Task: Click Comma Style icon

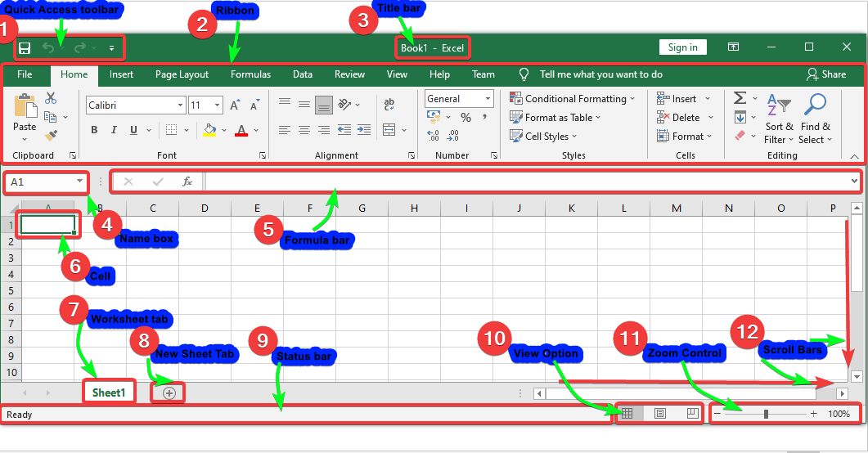Action: pyautogui.click(x=485, y=117)
